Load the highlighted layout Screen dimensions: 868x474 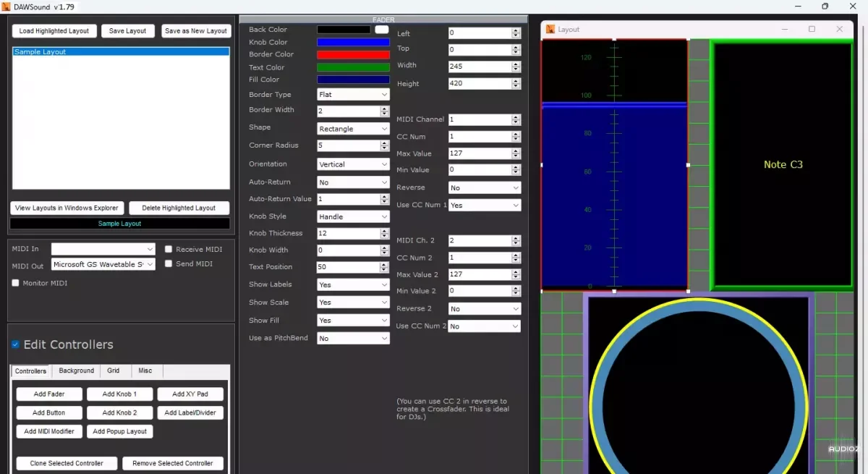pyautogui.click(x=54, y=31)
